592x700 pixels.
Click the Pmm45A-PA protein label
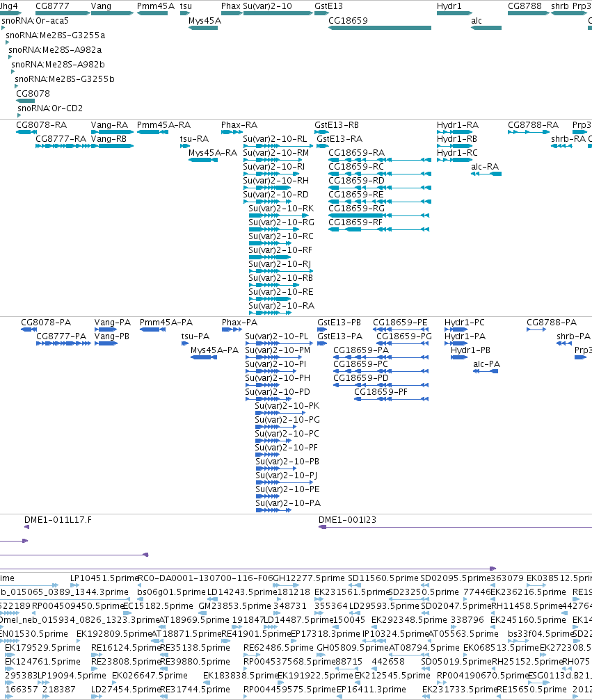point(166,323)
